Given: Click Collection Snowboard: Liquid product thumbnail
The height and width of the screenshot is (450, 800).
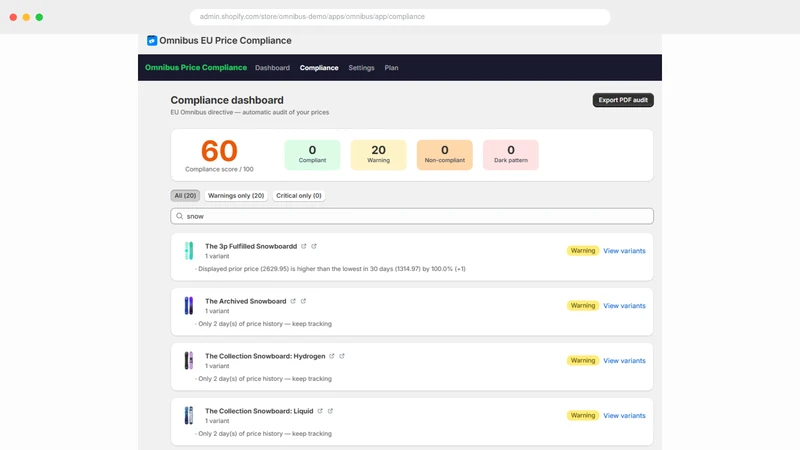Looking at the screenshot, I should pyautogui.click(x=189, y=415).
